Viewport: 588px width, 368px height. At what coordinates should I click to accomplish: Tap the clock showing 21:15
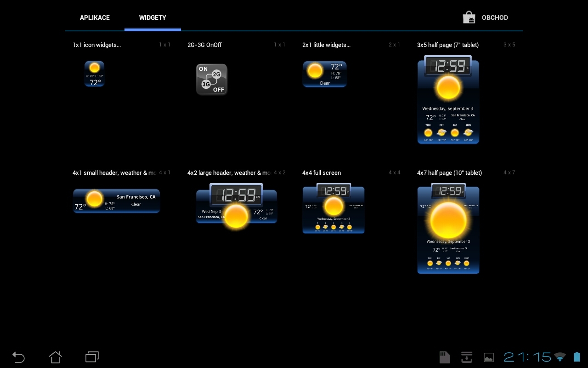pyautogui.click(x=528, y=357)
